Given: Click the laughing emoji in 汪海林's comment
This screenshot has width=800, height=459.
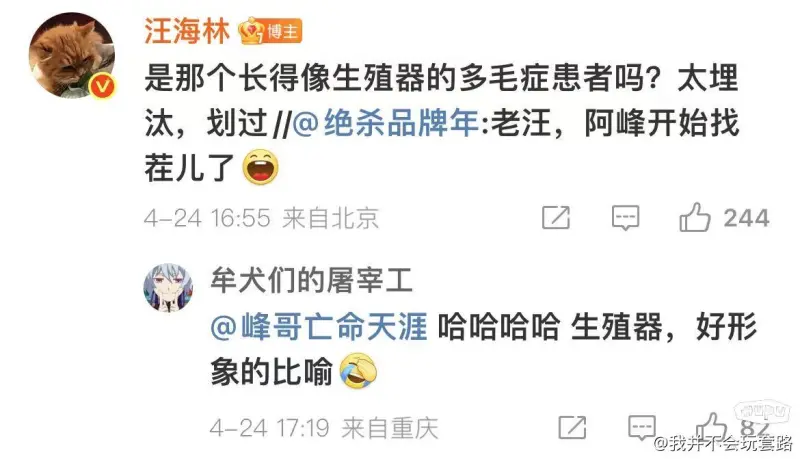Looking at the screenshot, I should (261, 167).
